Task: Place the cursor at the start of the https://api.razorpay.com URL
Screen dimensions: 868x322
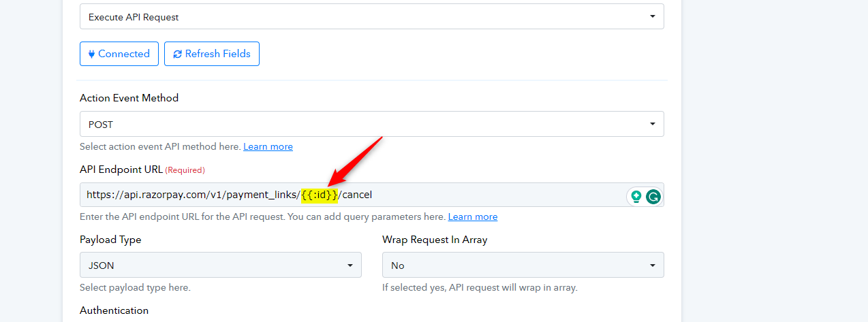Action: [x=87, y=195]
